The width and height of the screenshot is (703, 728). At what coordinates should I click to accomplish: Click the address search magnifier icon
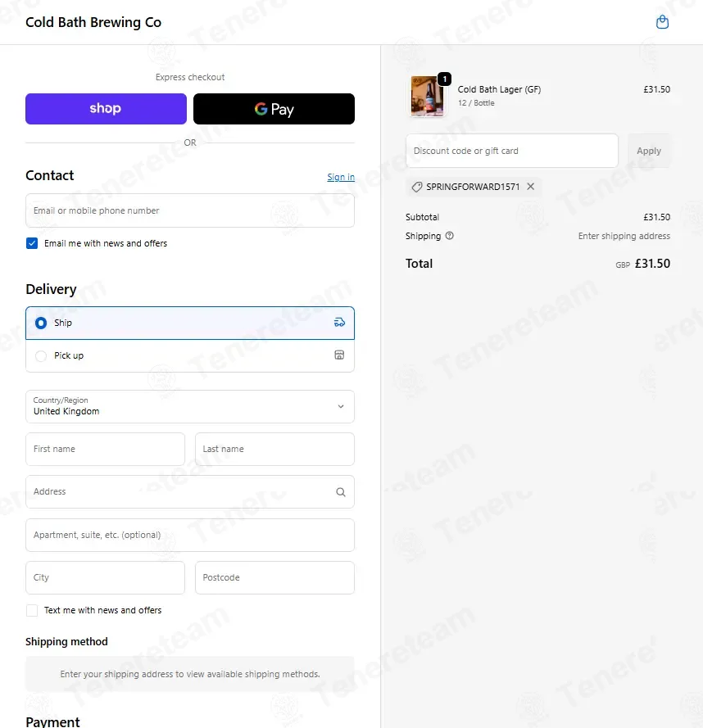[x=341, y=491]
